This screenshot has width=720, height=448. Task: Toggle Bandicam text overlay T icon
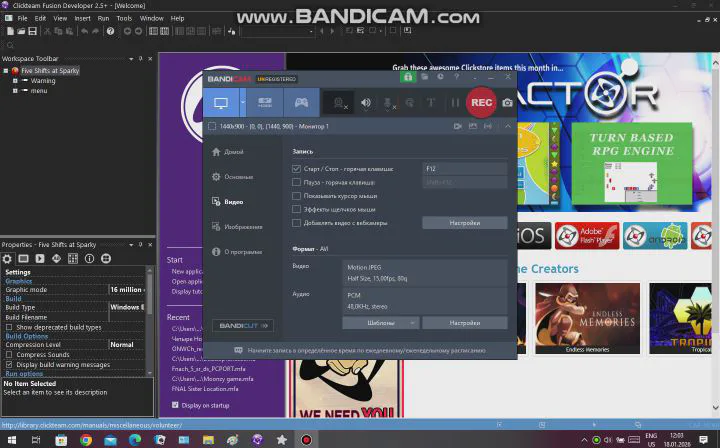[431, 103]
